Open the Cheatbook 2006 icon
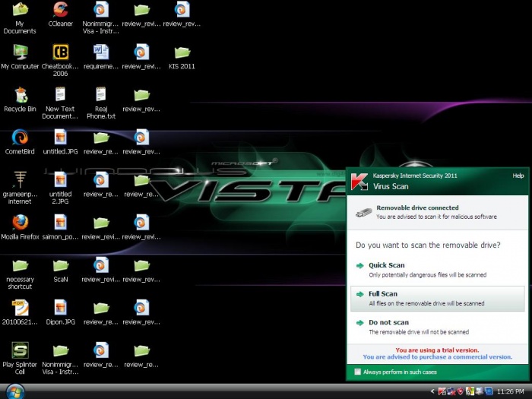The width and height of the screenshot is (532, 399). pyautogui.click(x=60, y=52)
